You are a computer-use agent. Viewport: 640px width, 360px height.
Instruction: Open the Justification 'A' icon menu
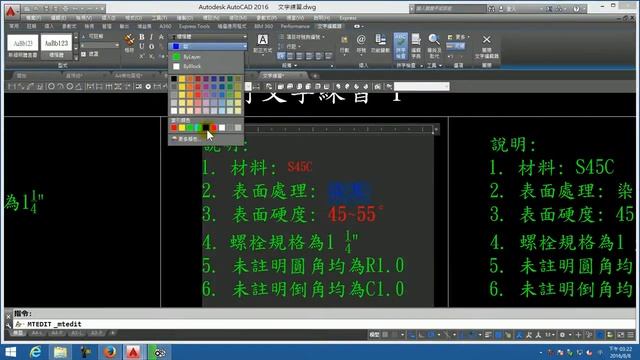[262, 40]
